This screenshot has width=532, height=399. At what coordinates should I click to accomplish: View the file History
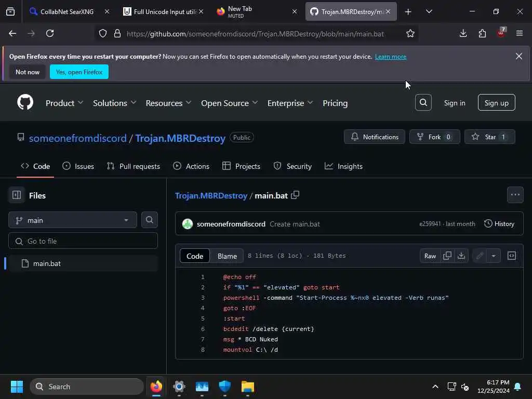point(499,223)
